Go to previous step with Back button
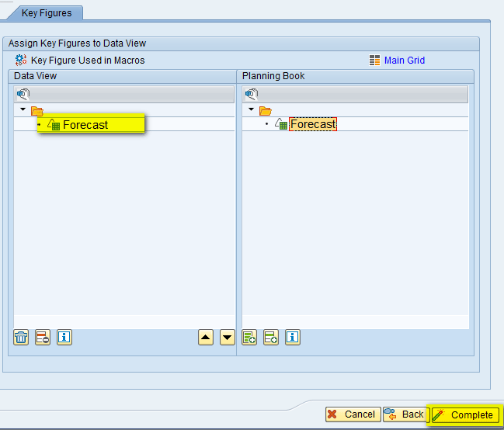 405,414
